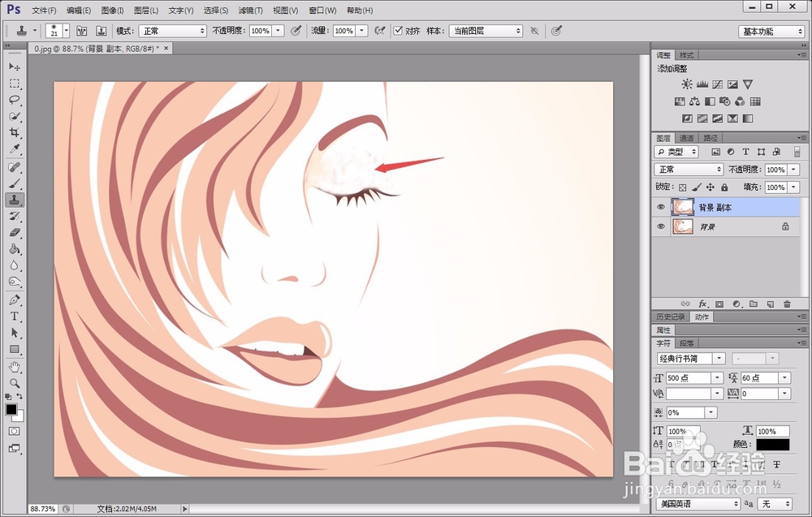Open the 基本功能 workspace dropdown

tap(771, 32)
